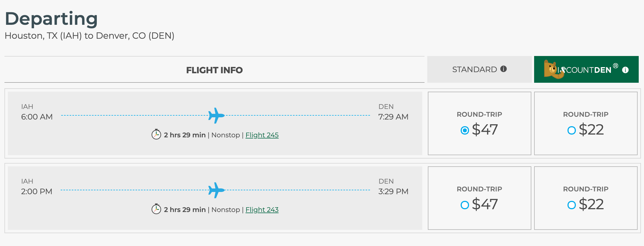Image resolution: width=644 pixels, height=246 pixels.
Task: Select the $47 Standard fare for Flight 245
Action: pos(465,130)
